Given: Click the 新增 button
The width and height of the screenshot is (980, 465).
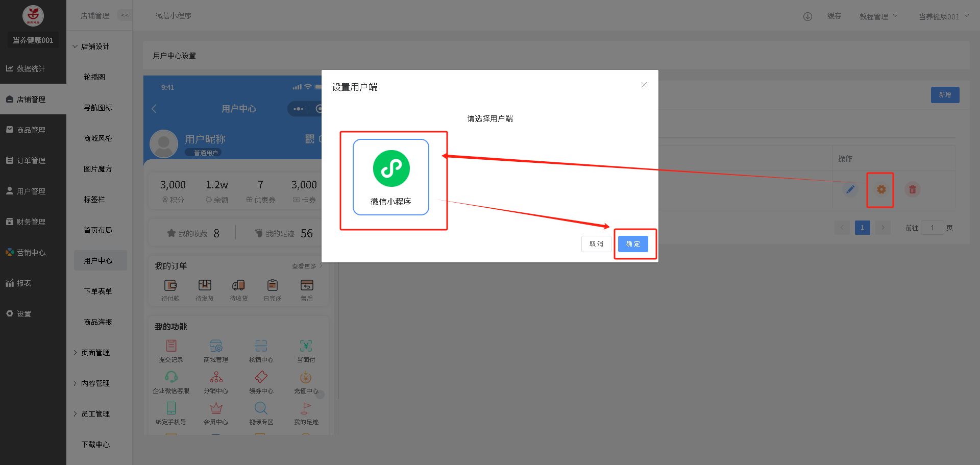Looking at the screenshot, I should click(x=945, y=95).
